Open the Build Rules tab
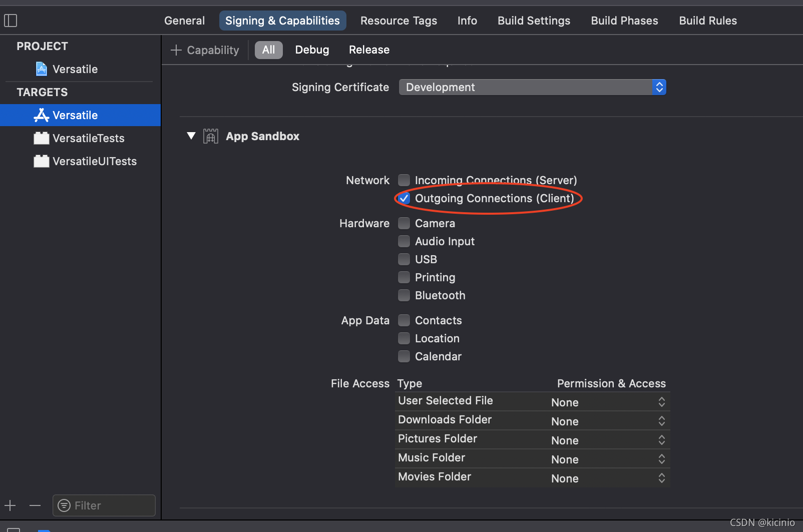This screenshot has height=532, width=803. 708,21
